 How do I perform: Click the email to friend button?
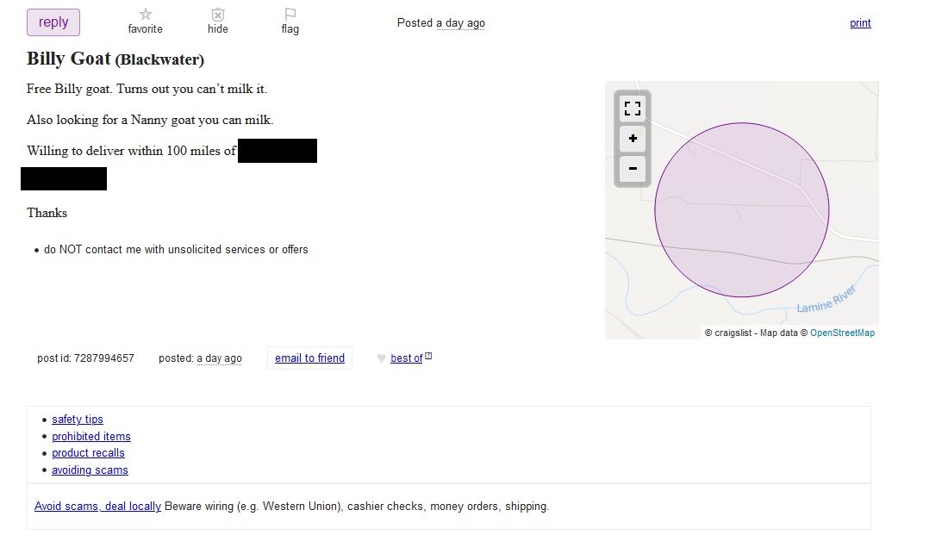[309, 358]
